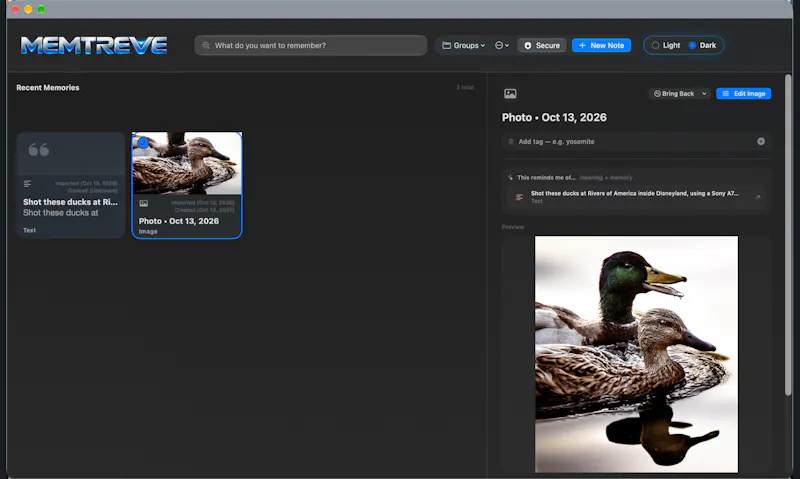Click the Memtreve logo

point(94,45)
